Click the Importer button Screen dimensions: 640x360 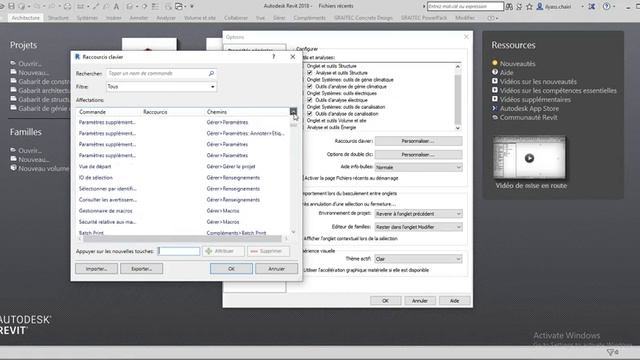click(x=96, y=269)
